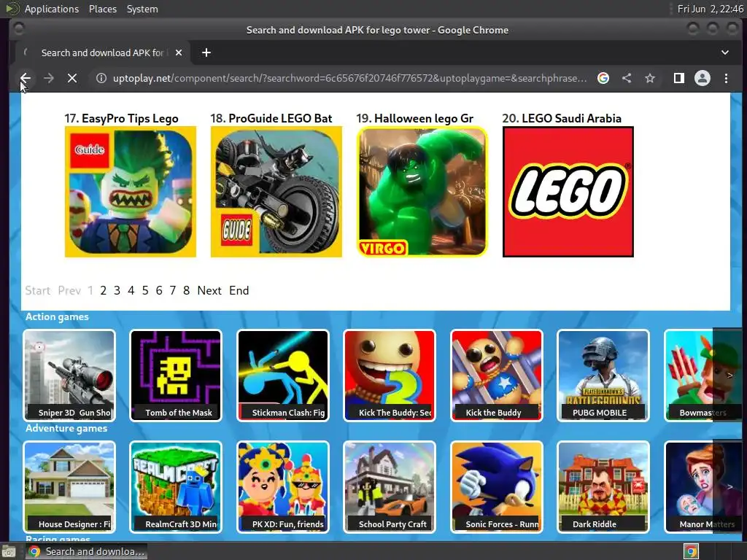Go to results page 8
Screen dimensions: 747x560
coord(186,290)
